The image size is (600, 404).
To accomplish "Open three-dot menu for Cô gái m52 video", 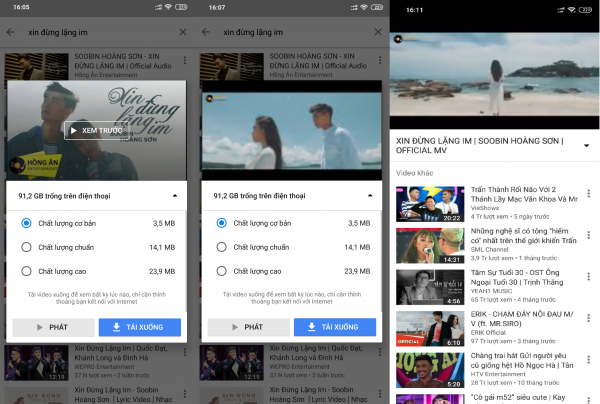I will click(589, 400).
